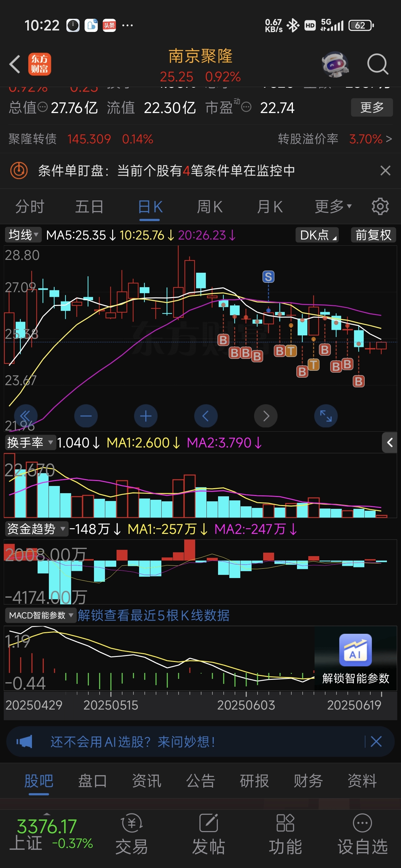
Task: Tap the search magnifier icon
Action: 378,64
